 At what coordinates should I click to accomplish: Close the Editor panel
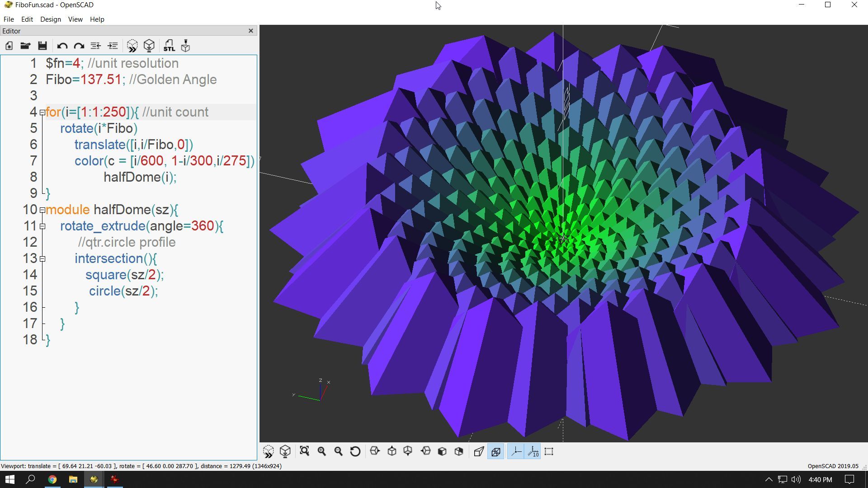251,31
